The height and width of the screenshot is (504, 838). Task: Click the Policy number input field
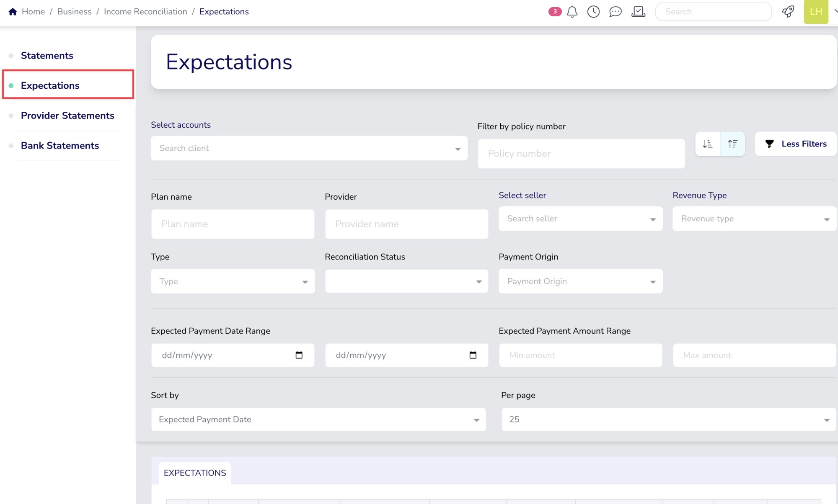point(581,154)
